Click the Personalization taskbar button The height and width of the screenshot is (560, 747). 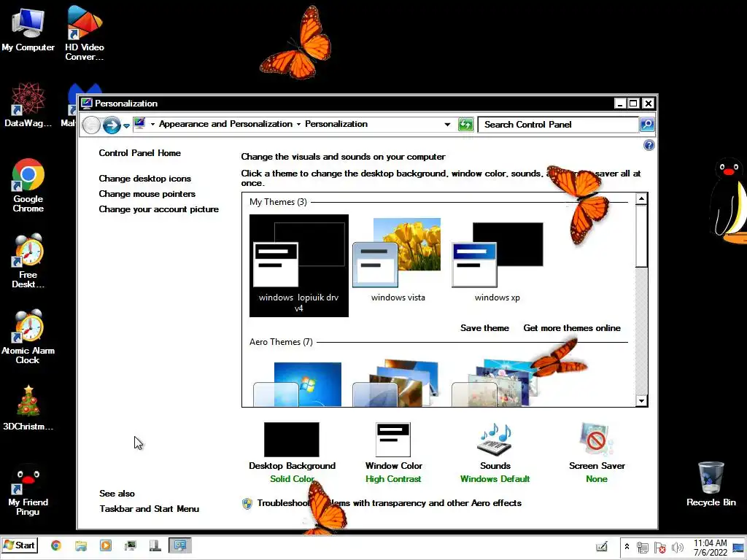click(x=180, y=545)
